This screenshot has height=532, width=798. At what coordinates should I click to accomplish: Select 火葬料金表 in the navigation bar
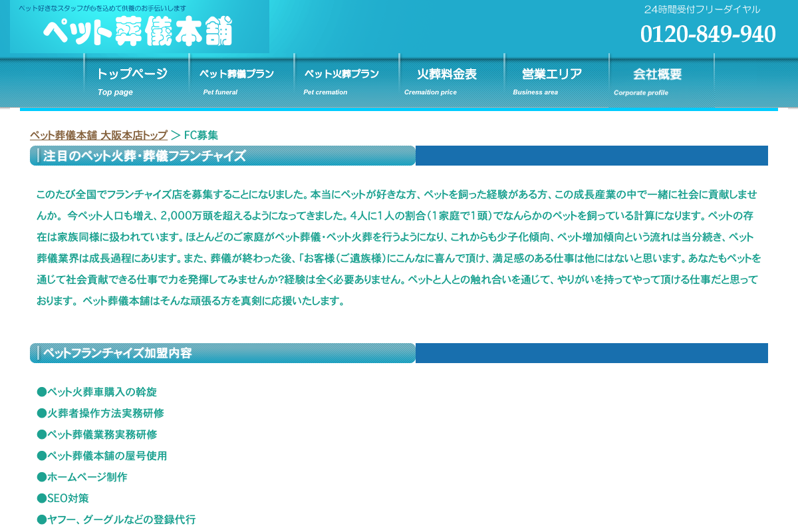click(x=452, y=80)
